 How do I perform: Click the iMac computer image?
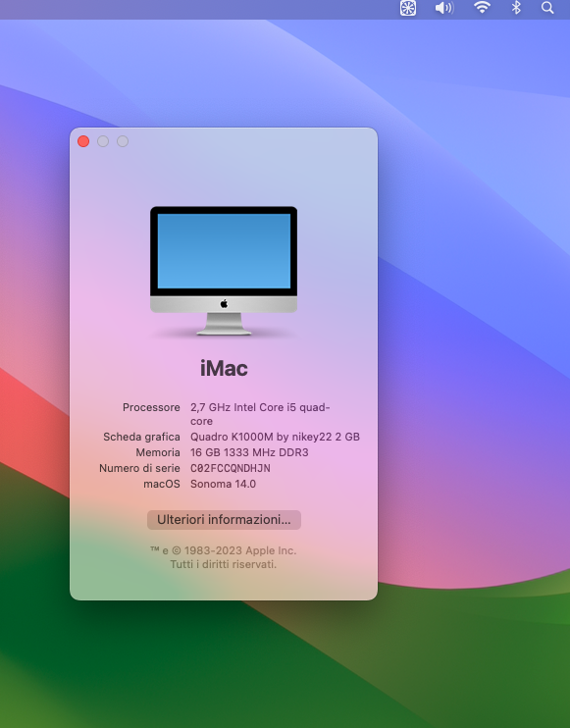(x=224, y=271)
